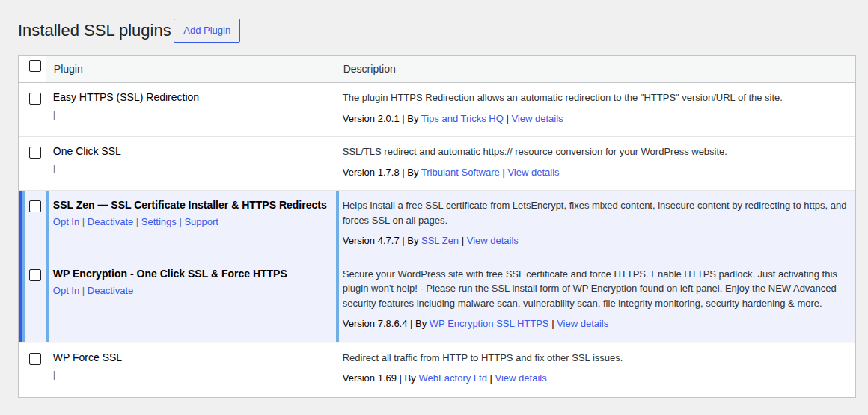Click the One Click SSL plugin name
The width and height of the screenshot is (868, 415).
tap(87, 151)
